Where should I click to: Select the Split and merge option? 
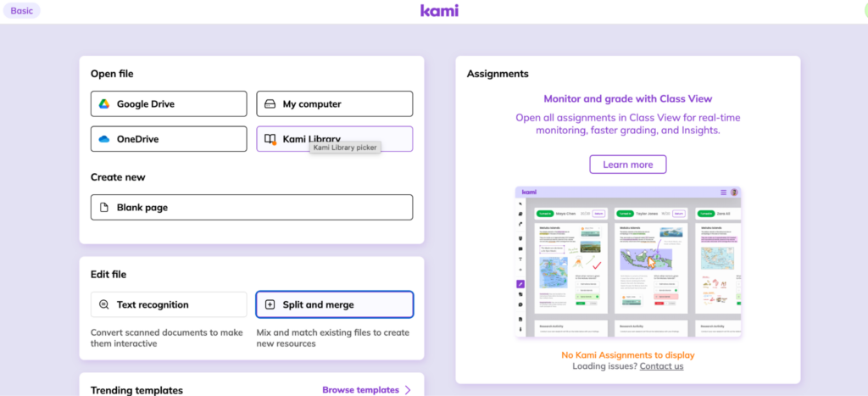(334, 304)
